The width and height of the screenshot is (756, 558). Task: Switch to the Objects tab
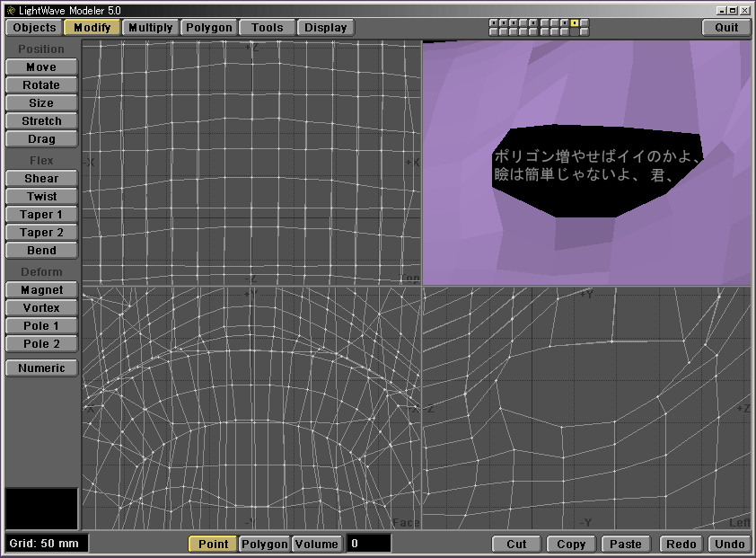pos(34,27)
